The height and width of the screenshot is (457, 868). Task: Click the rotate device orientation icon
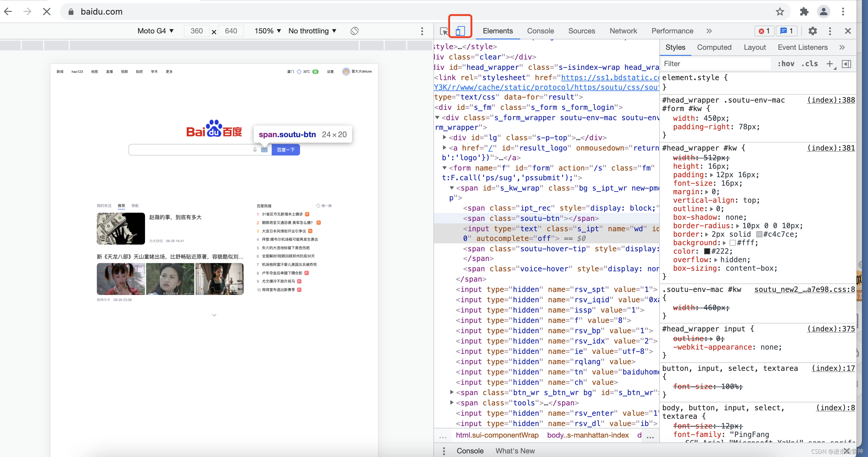pos(354,31)
